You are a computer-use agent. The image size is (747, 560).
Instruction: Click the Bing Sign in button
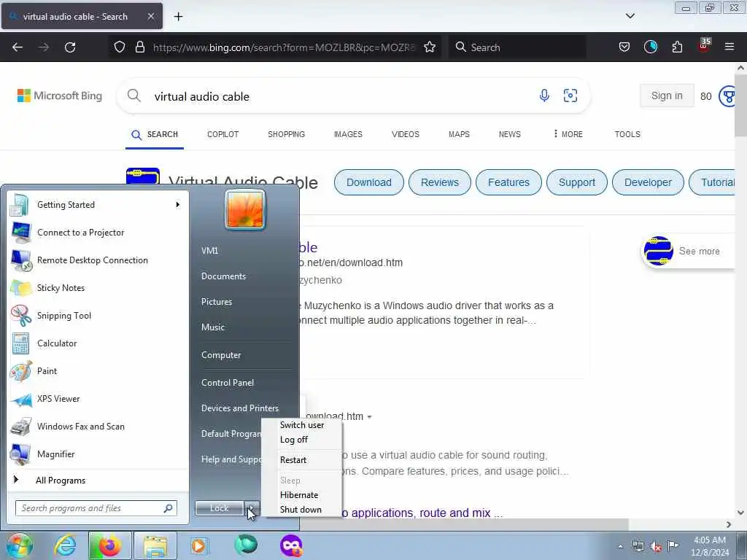(667, 96)
